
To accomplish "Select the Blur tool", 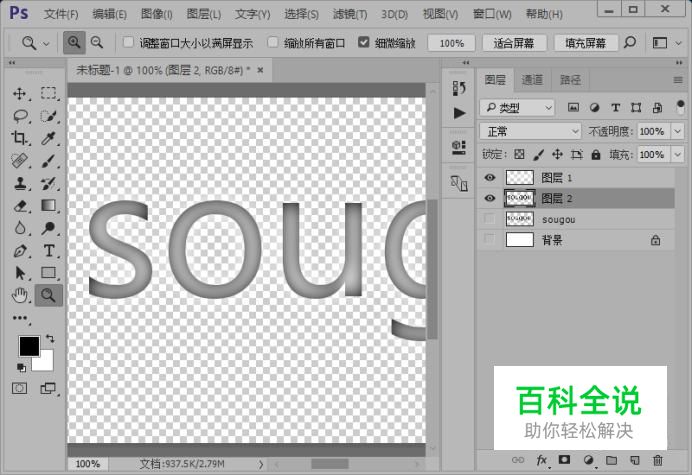I will (x=19, y=228).
